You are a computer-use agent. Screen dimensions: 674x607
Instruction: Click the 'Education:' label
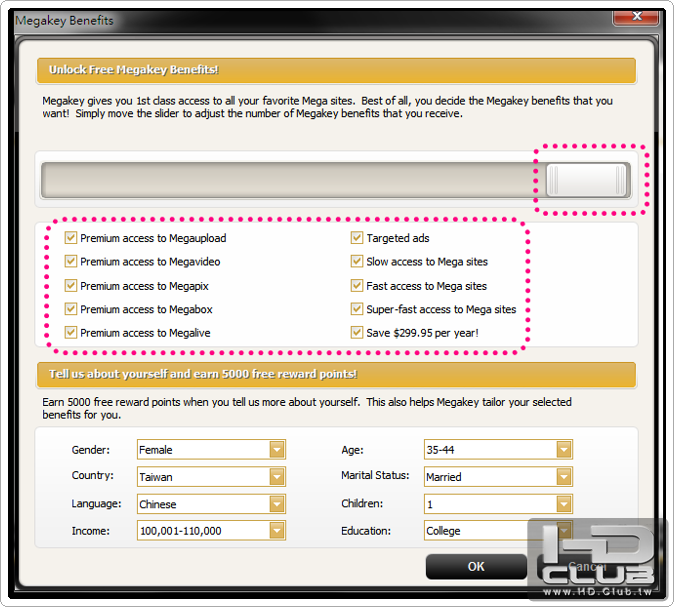(x=366, y=531)
